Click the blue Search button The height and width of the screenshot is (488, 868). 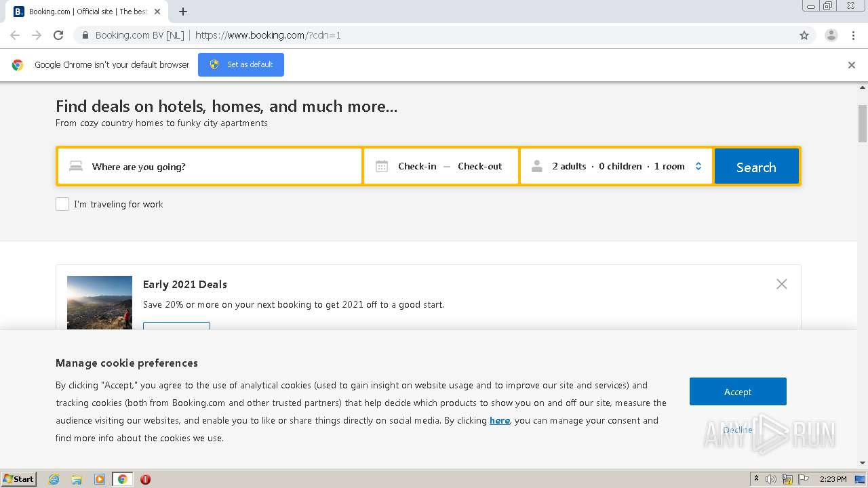click(756, 167)
